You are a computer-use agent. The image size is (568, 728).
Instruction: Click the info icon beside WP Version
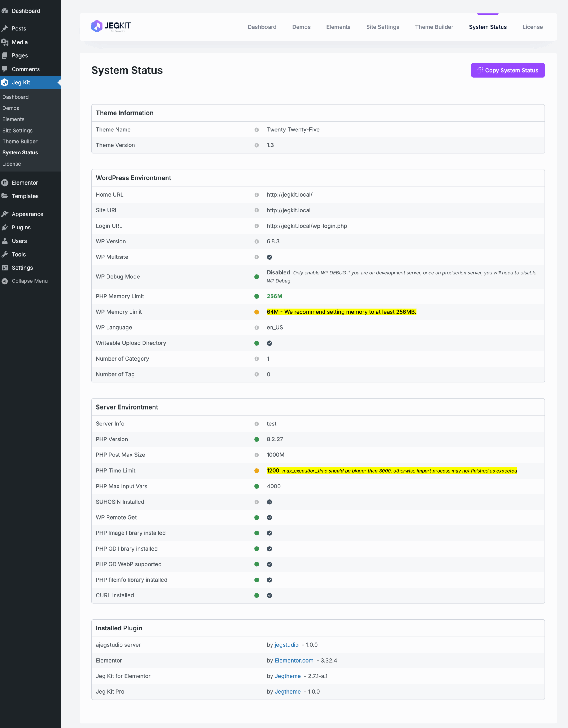coord(257,241)
